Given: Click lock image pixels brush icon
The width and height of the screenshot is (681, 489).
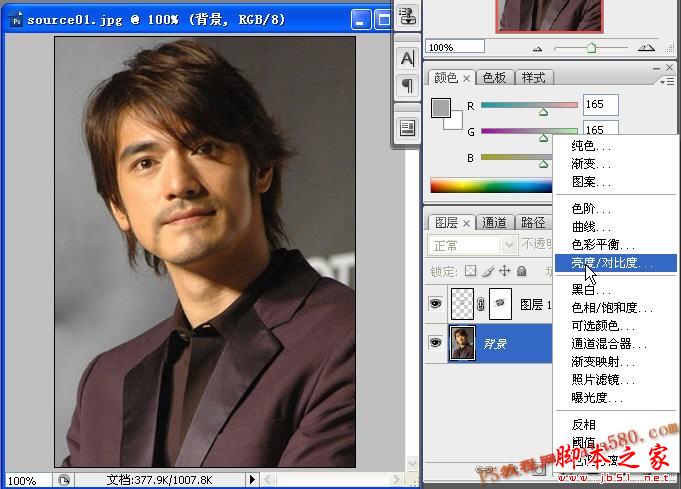Looking at the screenshot, I should (x=488, y=271).
